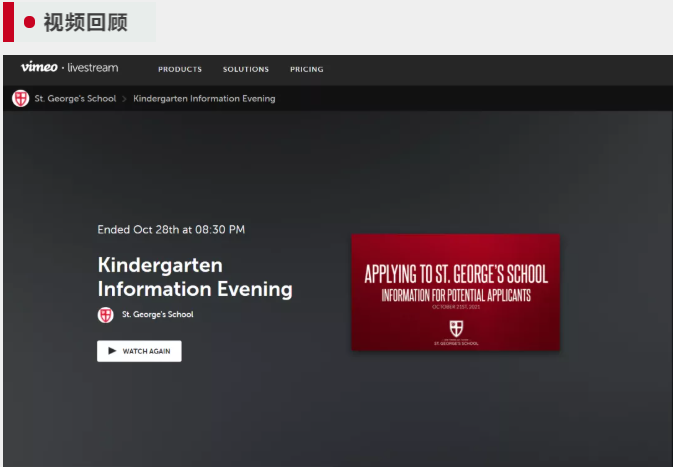Open the Solutions menu
Viewport: 673px width, 467px height.
pyautogui.click(x=246, y=69)
